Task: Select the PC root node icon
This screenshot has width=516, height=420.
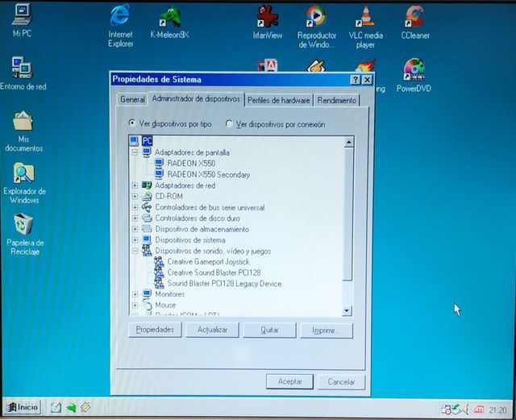Action: point(134,141)
